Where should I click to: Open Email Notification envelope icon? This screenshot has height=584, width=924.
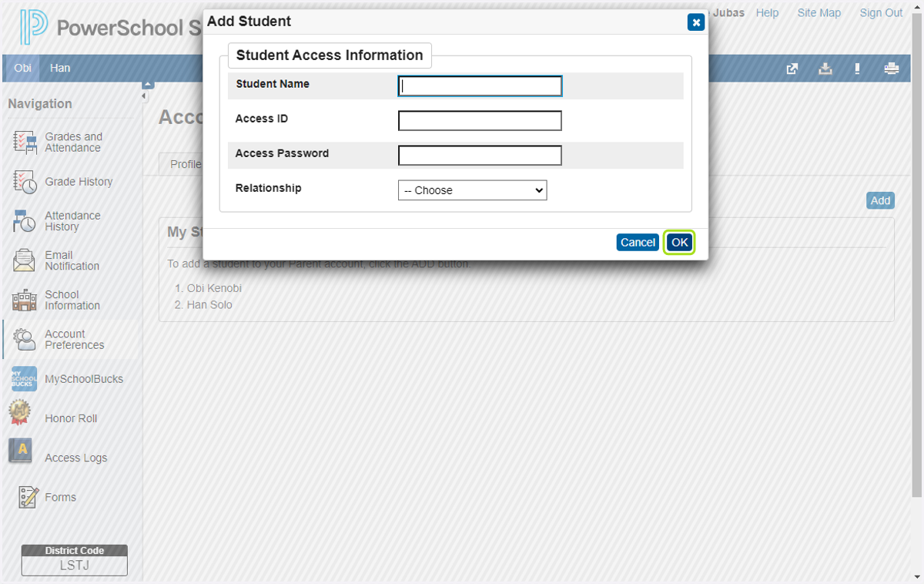click(x=25, y=260)
